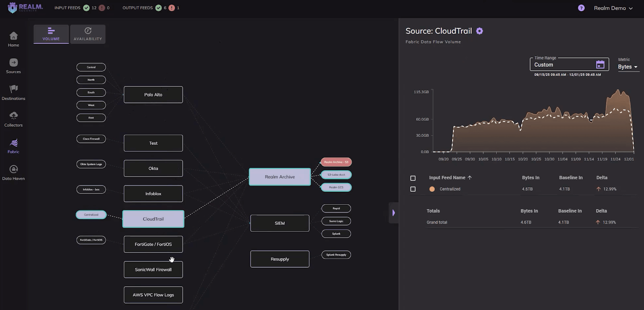The width and height of the screenshot is (644, 310).
Task: Click the Realm Security logo
Action: pyautogui.click(x=25, y=7)
